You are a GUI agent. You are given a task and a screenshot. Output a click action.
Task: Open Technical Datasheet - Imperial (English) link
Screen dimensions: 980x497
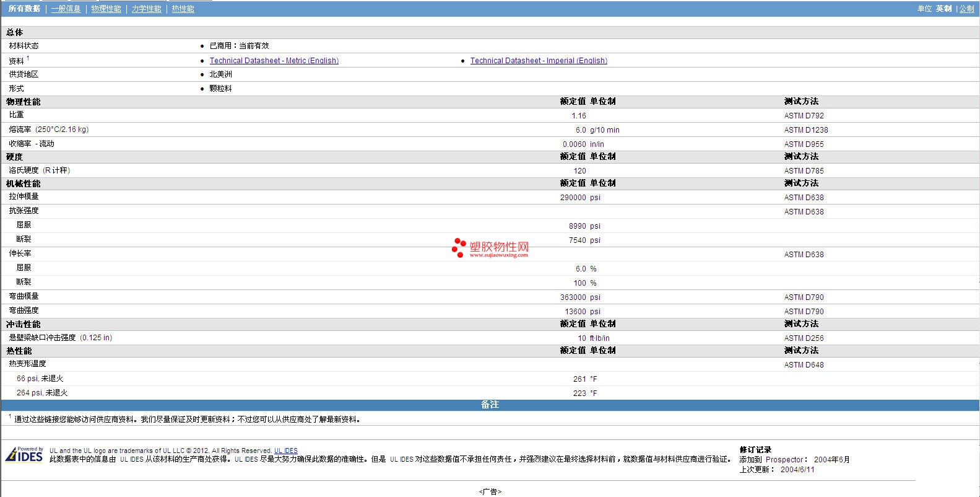click(x=539, y=61)
